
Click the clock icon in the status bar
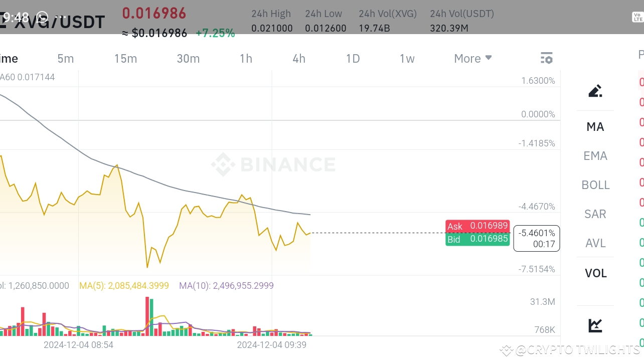tap(42, 17)
